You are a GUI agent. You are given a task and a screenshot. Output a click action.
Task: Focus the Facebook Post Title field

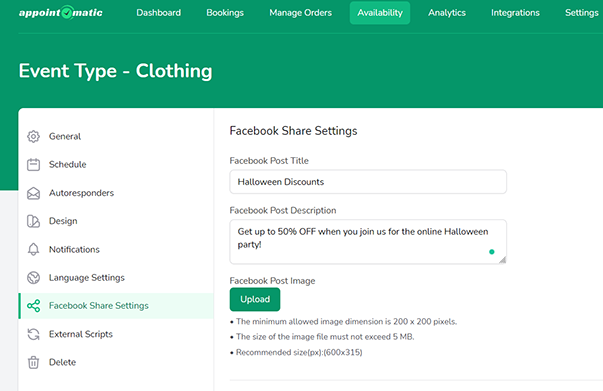368,182
